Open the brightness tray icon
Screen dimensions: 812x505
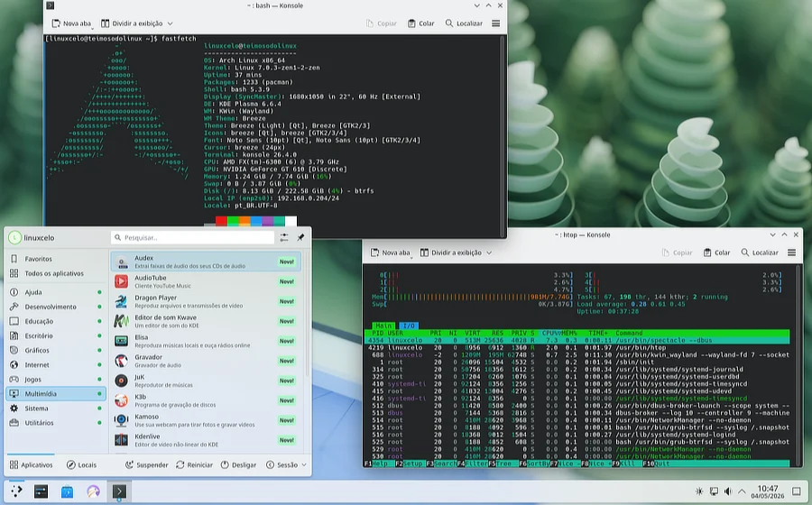click(x=699, y=491)
